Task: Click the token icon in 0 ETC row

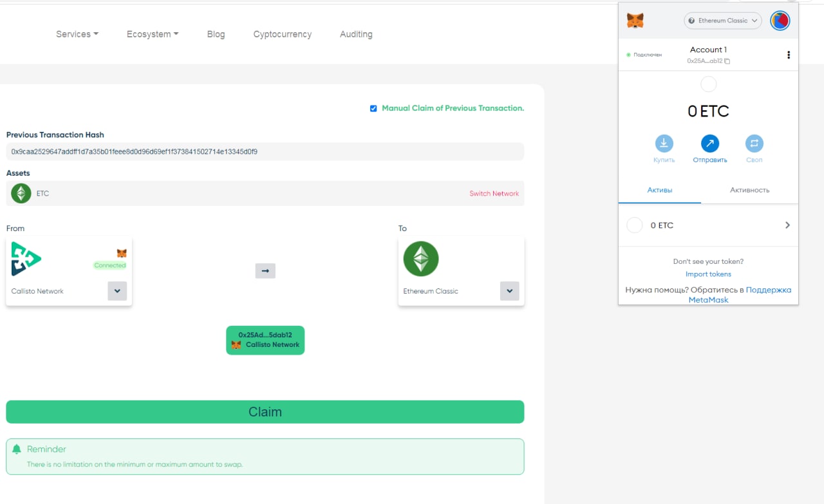Action: tap(635, 225)
